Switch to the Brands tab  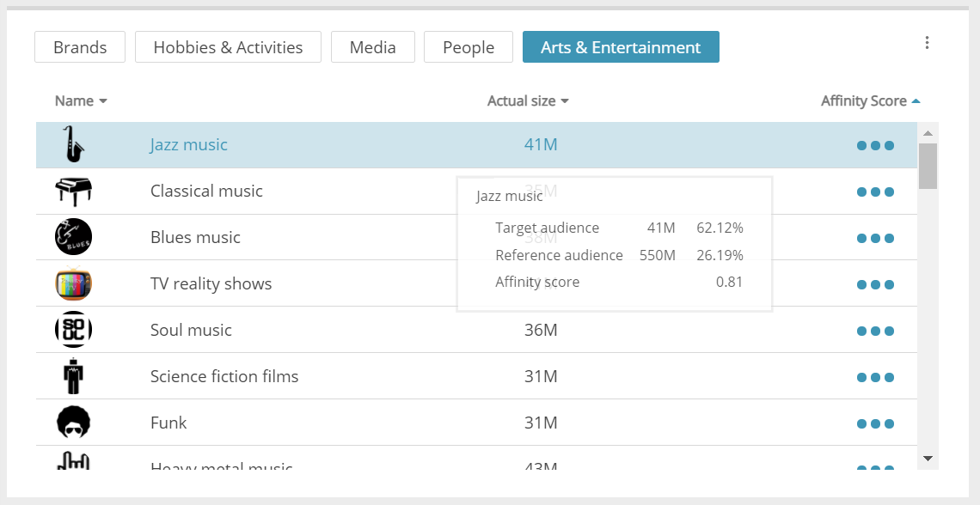click(x=80, y=47)
